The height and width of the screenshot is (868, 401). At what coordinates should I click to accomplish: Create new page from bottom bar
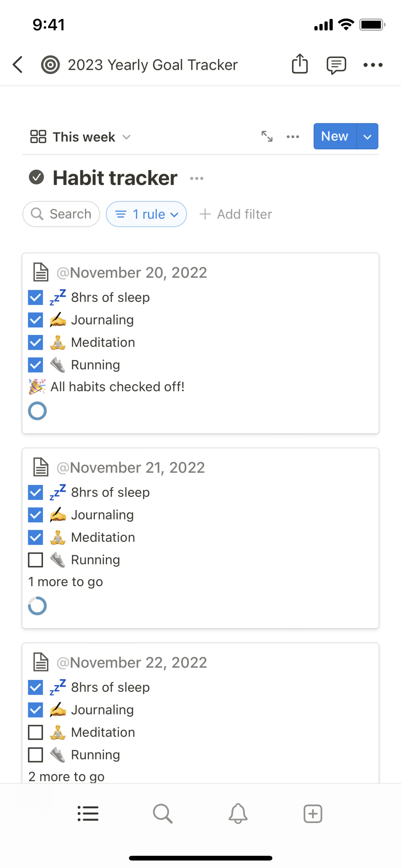[313, 813]
